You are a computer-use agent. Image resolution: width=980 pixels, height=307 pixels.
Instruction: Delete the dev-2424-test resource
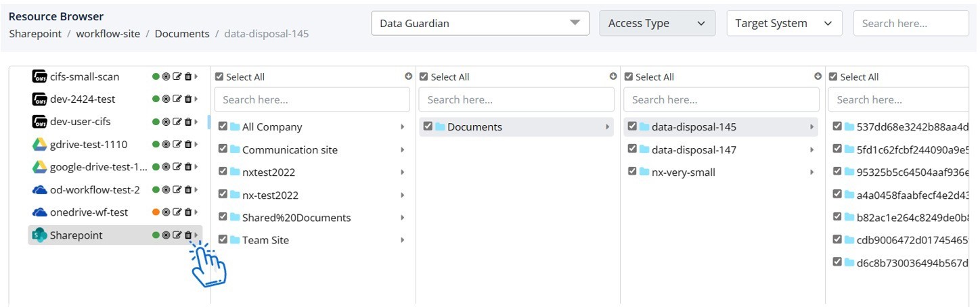[188, 99]
